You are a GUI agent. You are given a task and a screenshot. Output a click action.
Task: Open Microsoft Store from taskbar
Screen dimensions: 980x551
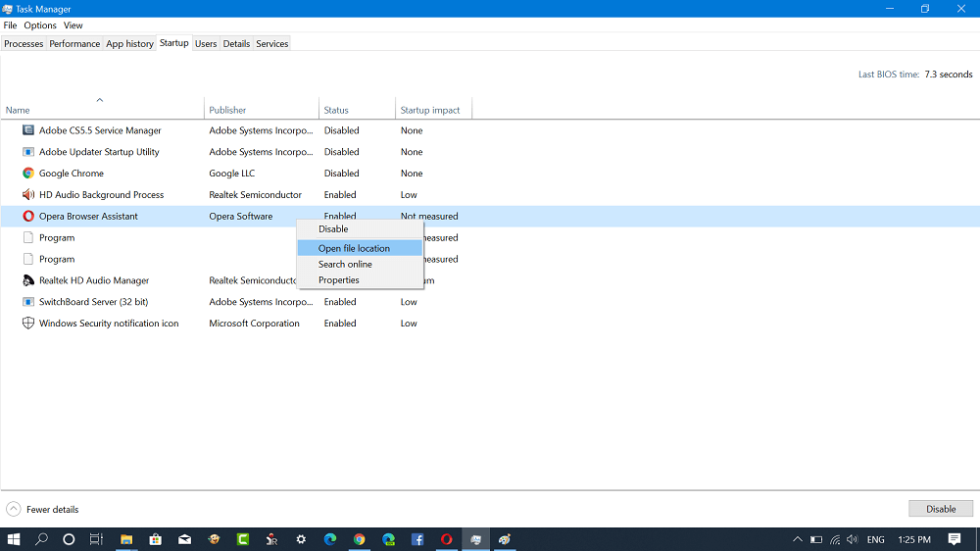[156, 539]
